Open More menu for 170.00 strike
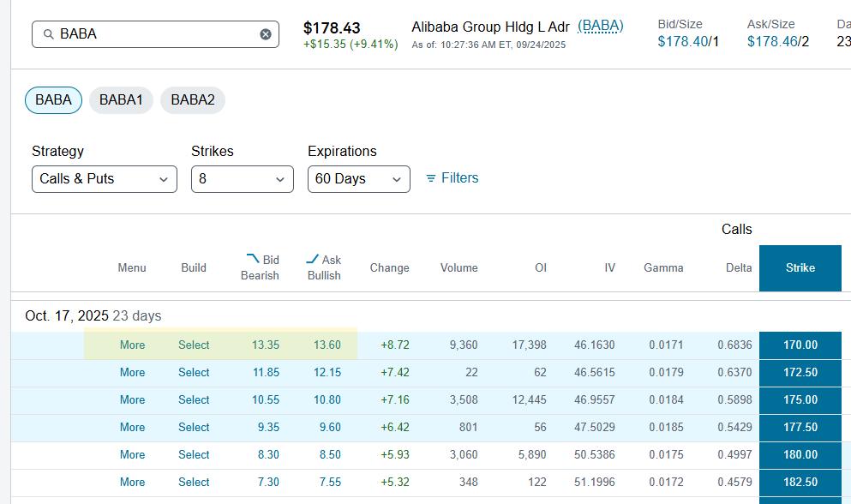 pos(132,345)
